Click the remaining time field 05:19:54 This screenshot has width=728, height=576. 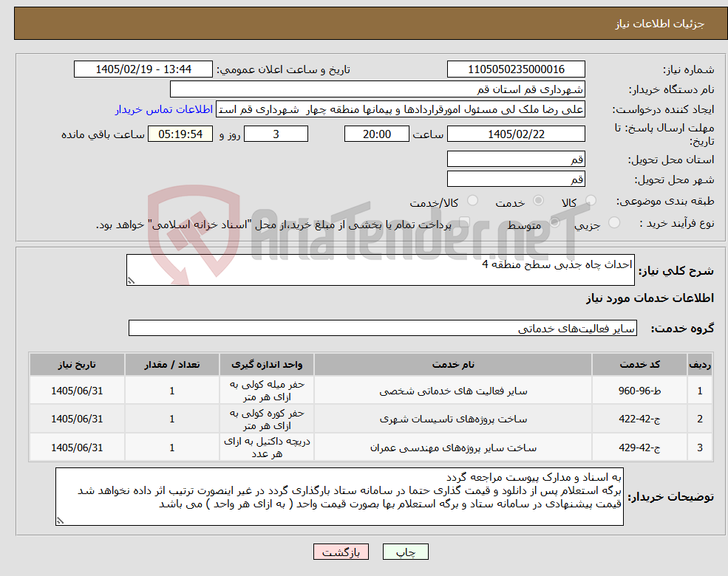(x=180, y=134)
